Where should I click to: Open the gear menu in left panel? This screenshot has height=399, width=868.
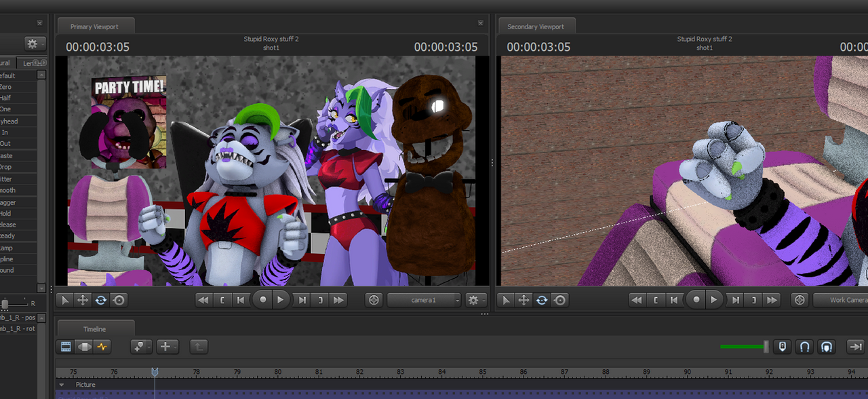coord(35,43)
